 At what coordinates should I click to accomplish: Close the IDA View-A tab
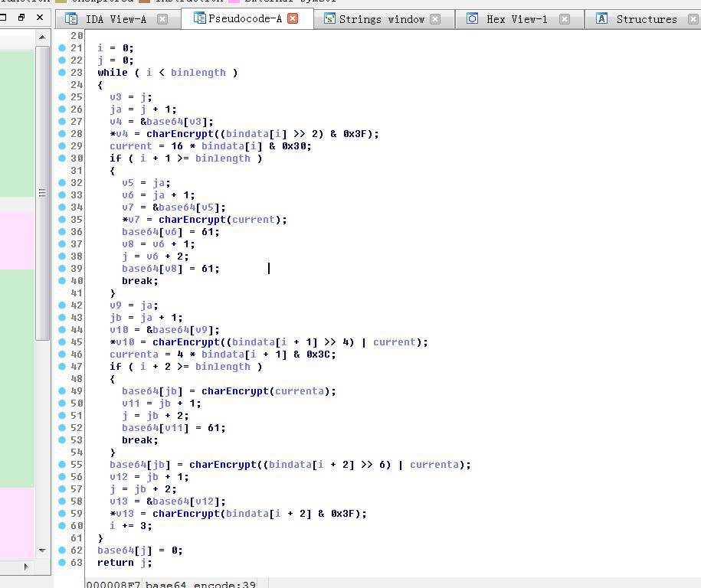(162, 19)
